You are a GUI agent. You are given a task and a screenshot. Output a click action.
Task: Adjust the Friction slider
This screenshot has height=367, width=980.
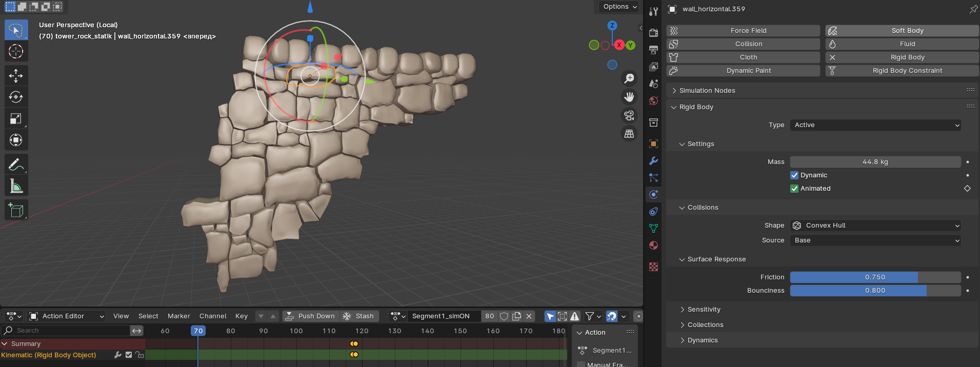[875, 277]
